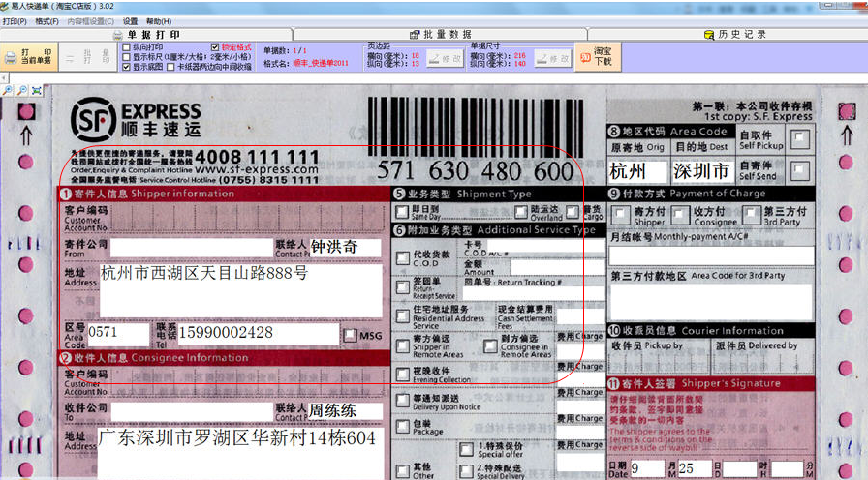The image size is (868, 480).
Task: Click 淘宝下载 Taobao download button
Action: click(598, 56)
